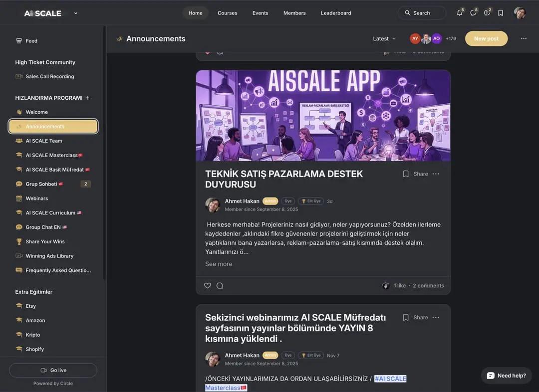
Task: Open the Etsy course space
Action: pyautogui.click(x=53, y=306)
